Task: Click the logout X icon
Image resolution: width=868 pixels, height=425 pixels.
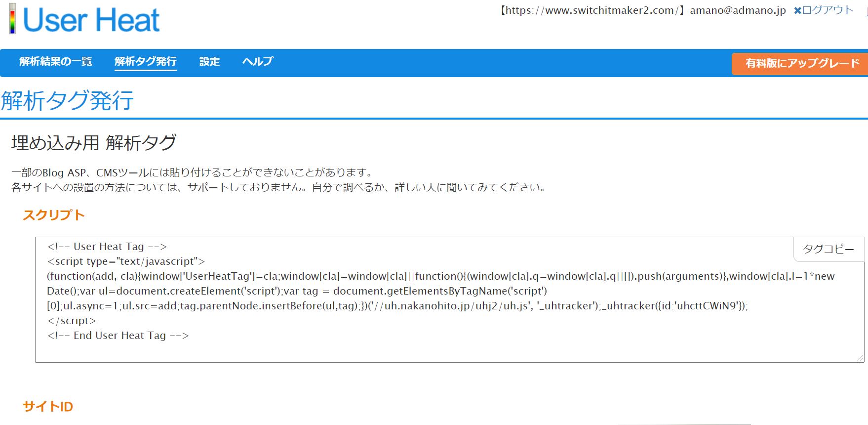Action: (797, 10)
